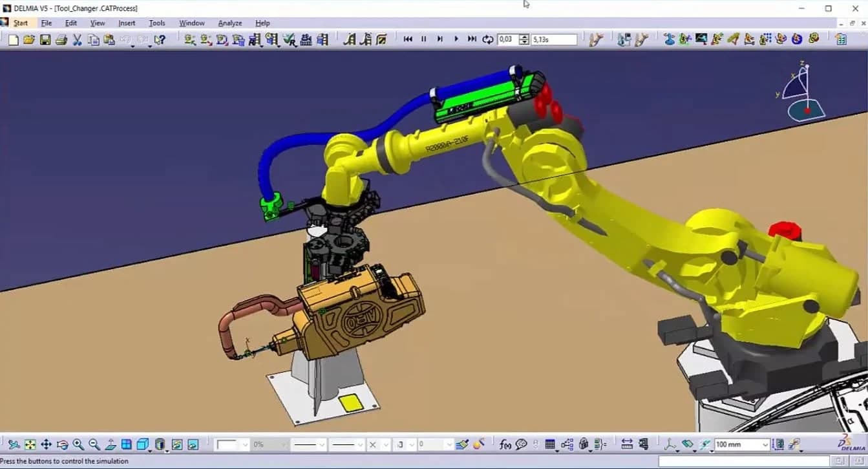Adjust the 0,03 step size spinner
Image resolution: width=868 pixels, height=469 pixels.
[524, 39]
